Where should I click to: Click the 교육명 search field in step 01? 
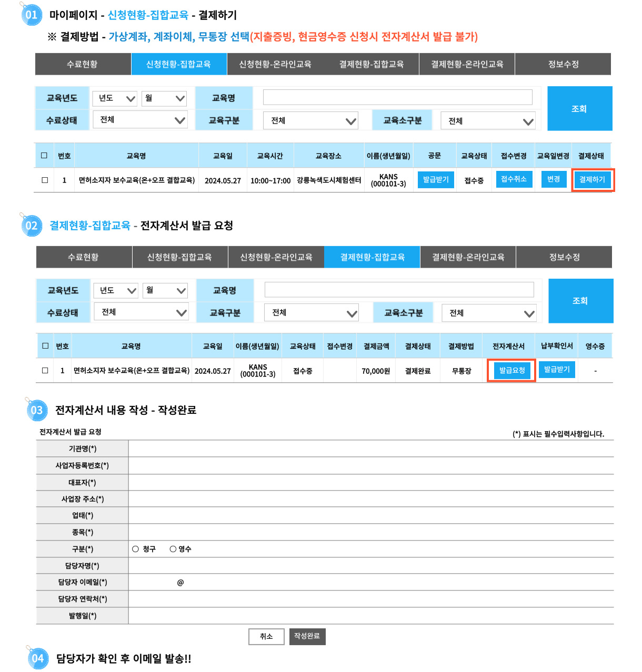click(x=397, y=97)
